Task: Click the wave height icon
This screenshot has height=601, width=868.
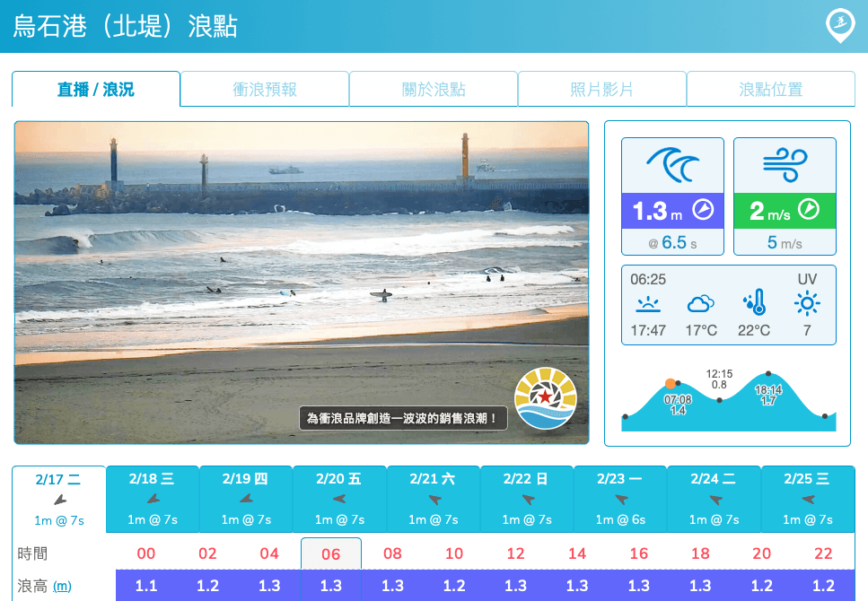Action: click(x=672, y=165)
